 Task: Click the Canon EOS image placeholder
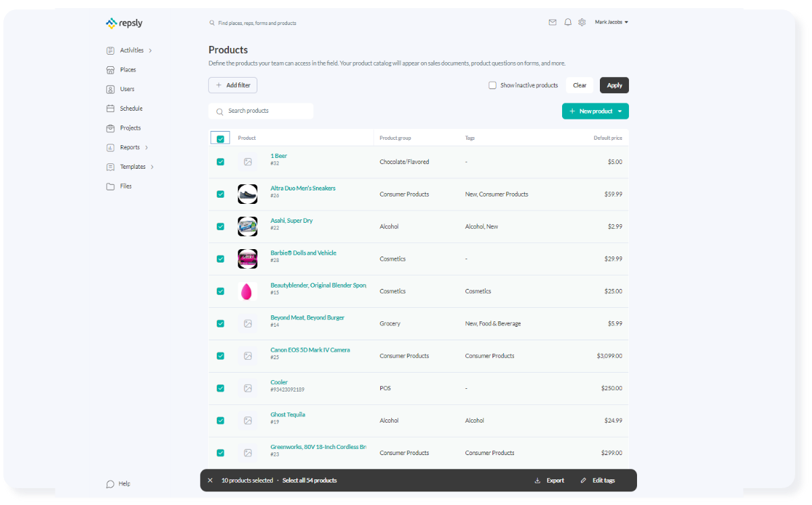[x=248, y=356]
